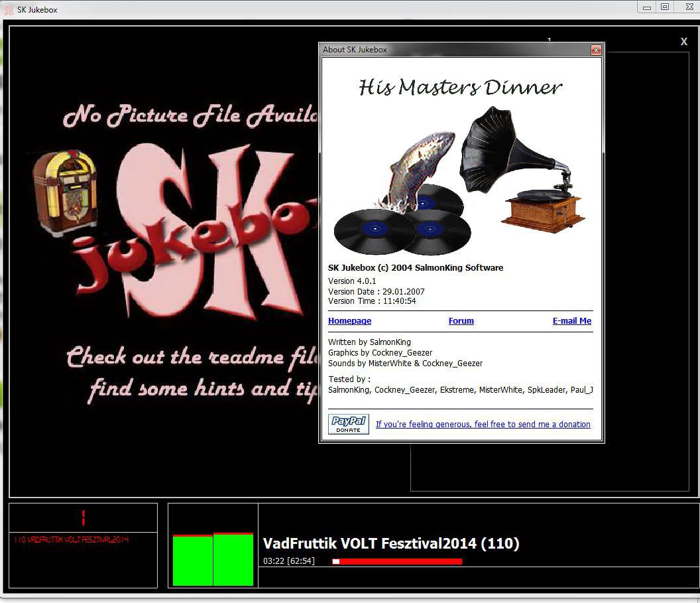Click the right green volume meter bar
The height and width of the screenshot is (603, 700).
tap(233, 559)
